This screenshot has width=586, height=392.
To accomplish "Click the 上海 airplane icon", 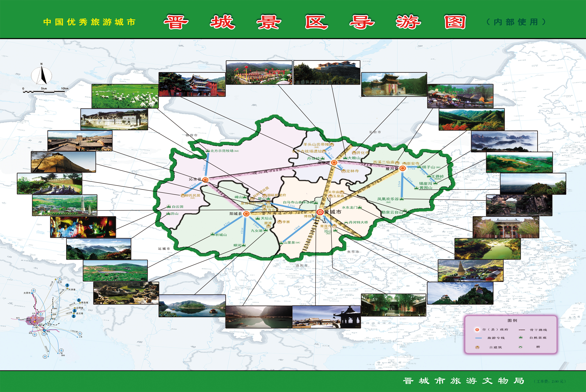I will click(x=80, y=334).
